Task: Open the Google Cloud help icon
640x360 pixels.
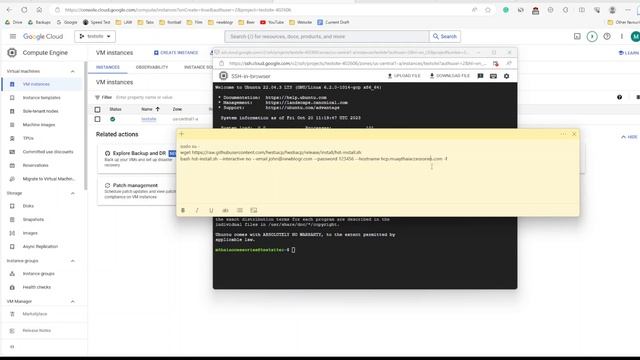Action: click(607, 36)
